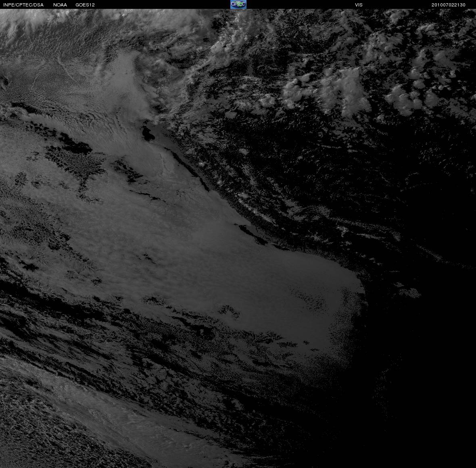Click the NOAA label in the header
The image size is (476, 468).
60,5
